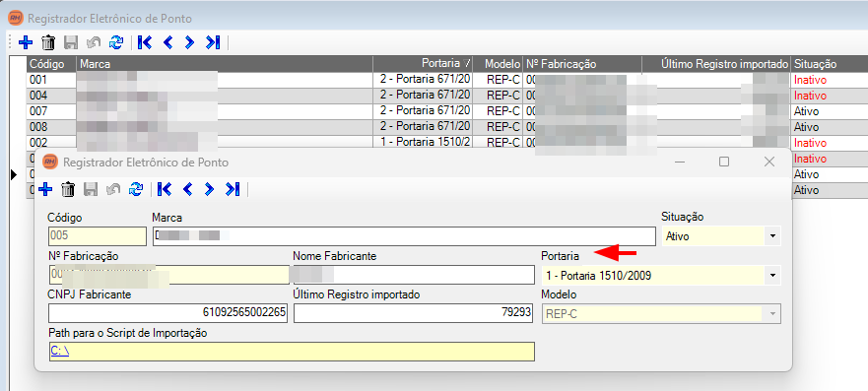The width and height of the screenshot is (868, 391).
Task: Maximize the front Registrador Eletrônico de Ponto dialog
Action: point(723,162)
